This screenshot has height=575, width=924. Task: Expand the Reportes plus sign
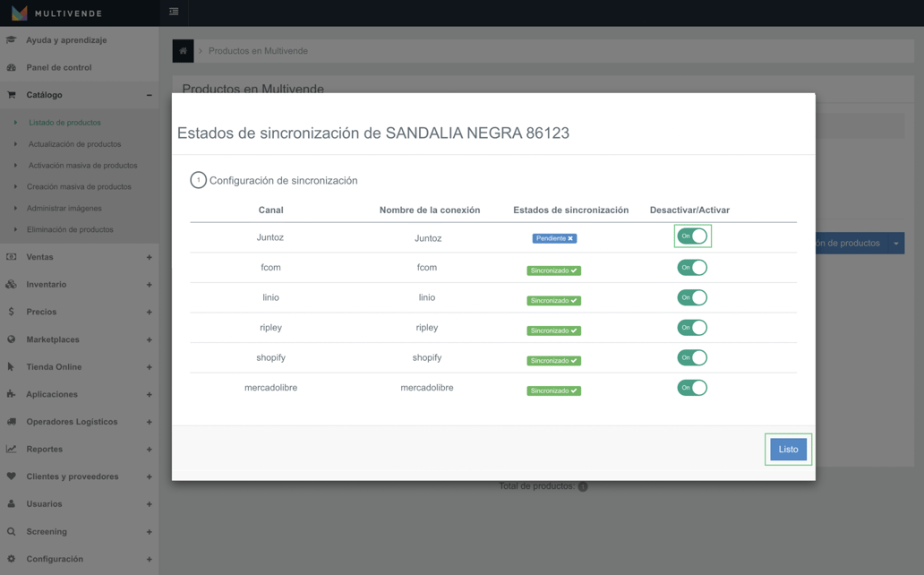pyautogui.click(x=150, y=450)
